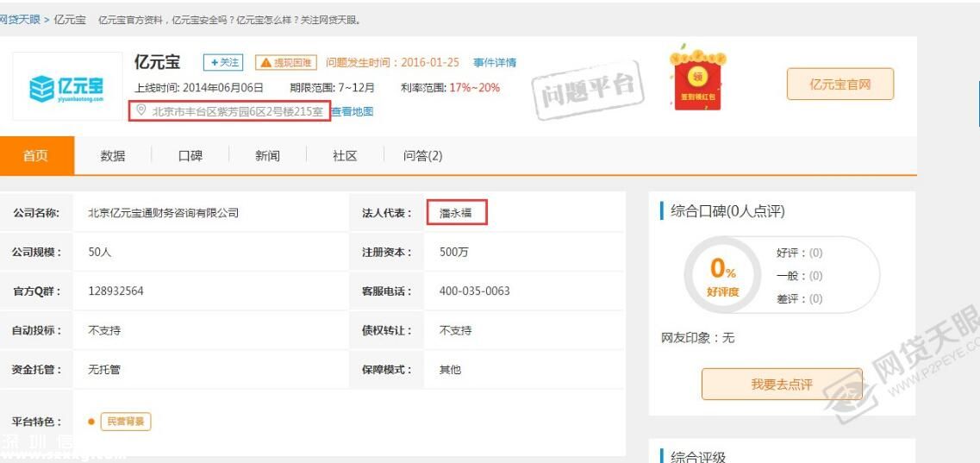Click the 亿元宝 breadcrumb text
The image size is (980, 463).
pos(70,19)
